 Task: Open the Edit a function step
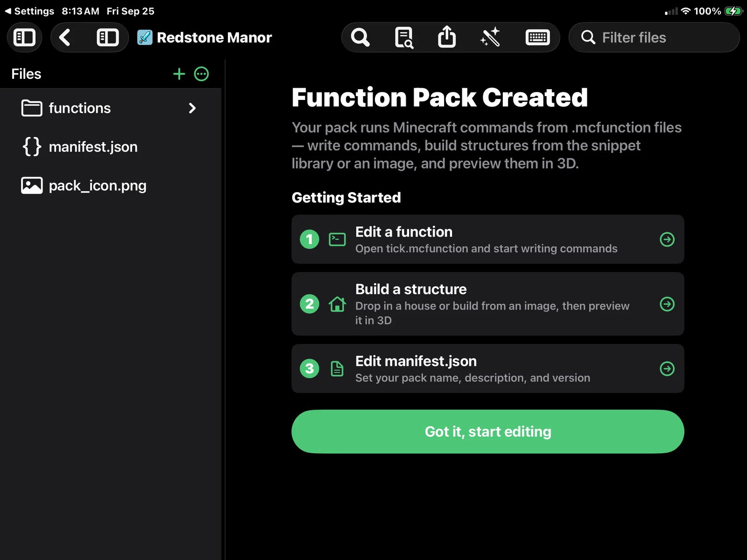(488, 239)
